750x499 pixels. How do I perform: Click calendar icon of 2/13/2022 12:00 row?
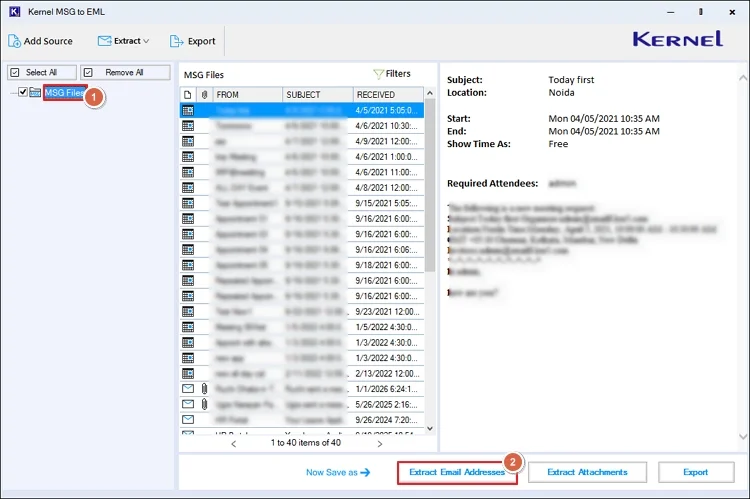coord(188,374)
